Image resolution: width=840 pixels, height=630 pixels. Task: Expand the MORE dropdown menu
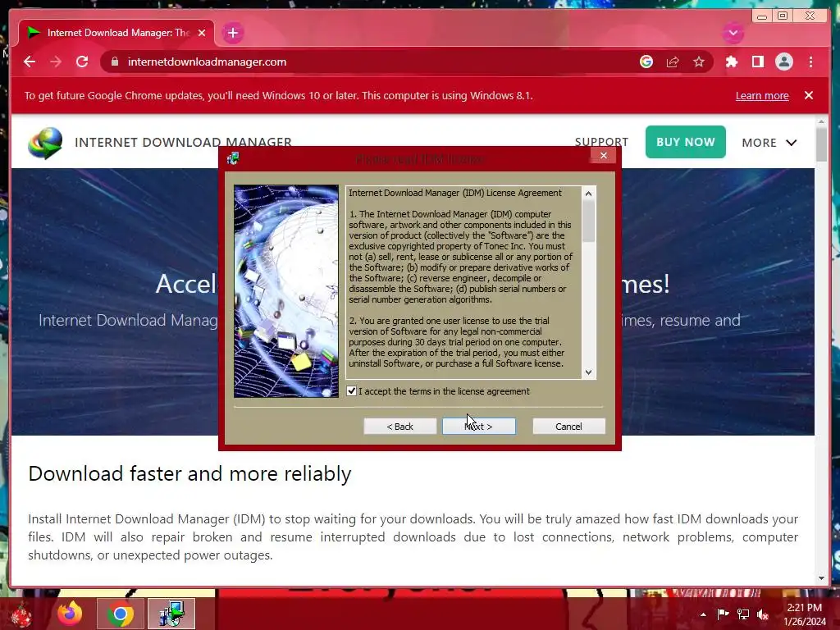click(x=769, y=143)
